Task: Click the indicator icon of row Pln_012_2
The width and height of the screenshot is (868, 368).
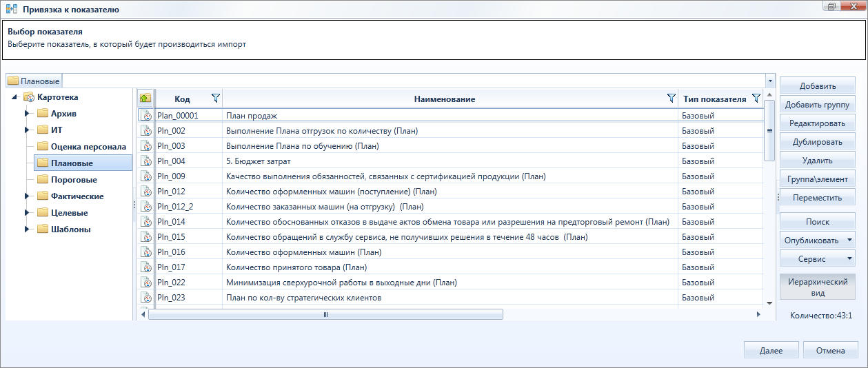Action: [146, 206]
